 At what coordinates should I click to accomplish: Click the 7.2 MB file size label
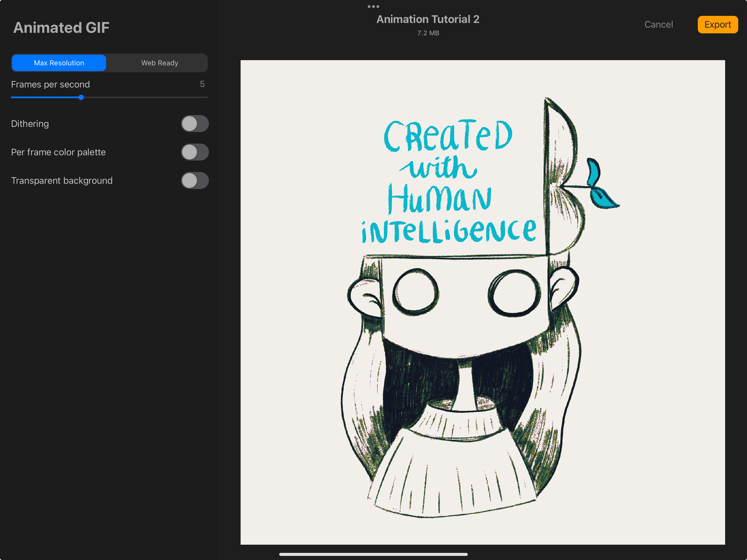[x=428, y=33]
